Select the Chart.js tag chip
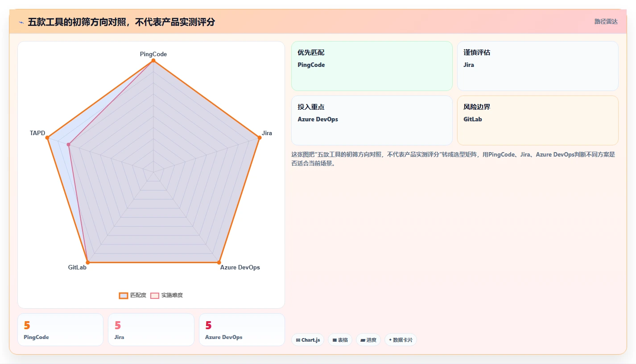The height and width of the screenshot is (364, 636). (308, 340)
